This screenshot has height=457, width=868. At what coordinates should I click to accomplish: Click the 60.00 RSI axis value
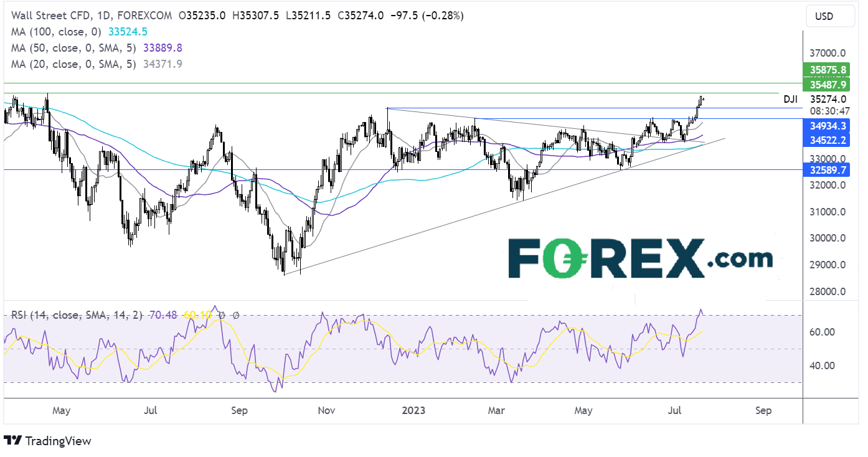[x=823, y=332]
